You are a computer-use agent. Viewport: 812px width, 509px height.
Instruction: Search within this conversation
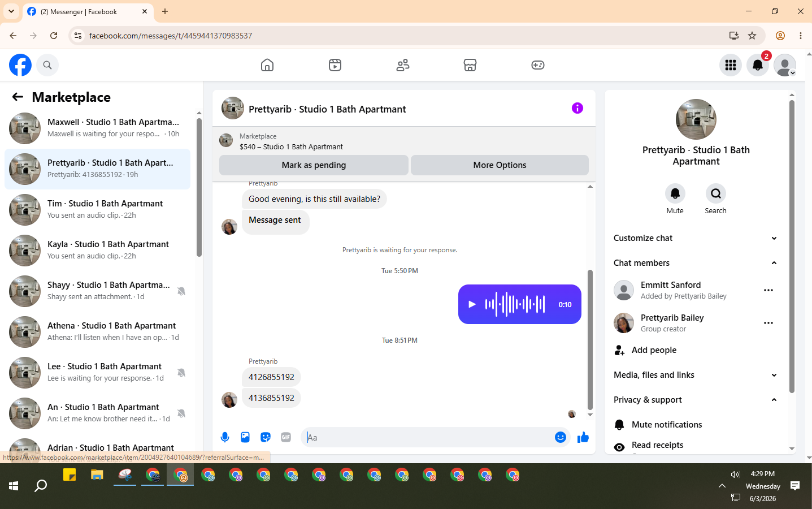tap(716, 193)
